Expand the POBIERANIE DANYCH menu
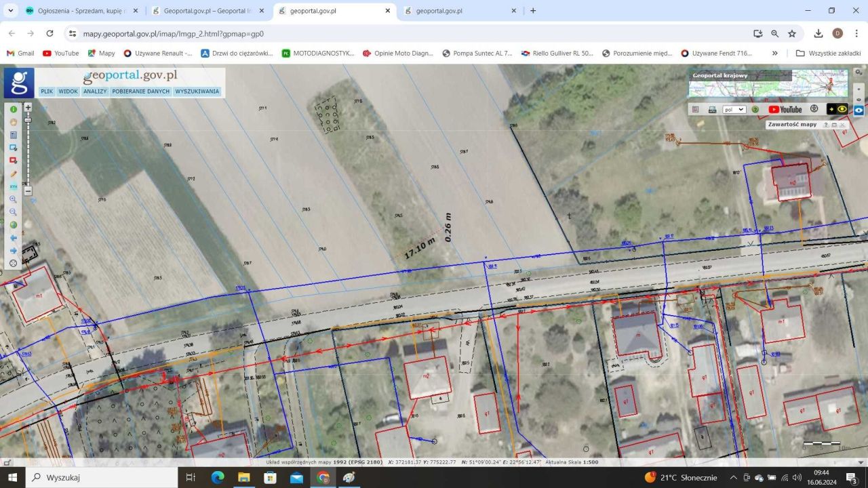This screenshot has width=868, height=488. click(141, 91)
